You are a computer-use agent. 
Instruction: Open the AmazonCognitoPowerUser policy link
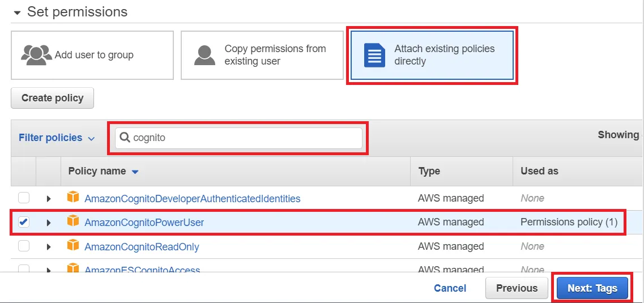[144, 223]
